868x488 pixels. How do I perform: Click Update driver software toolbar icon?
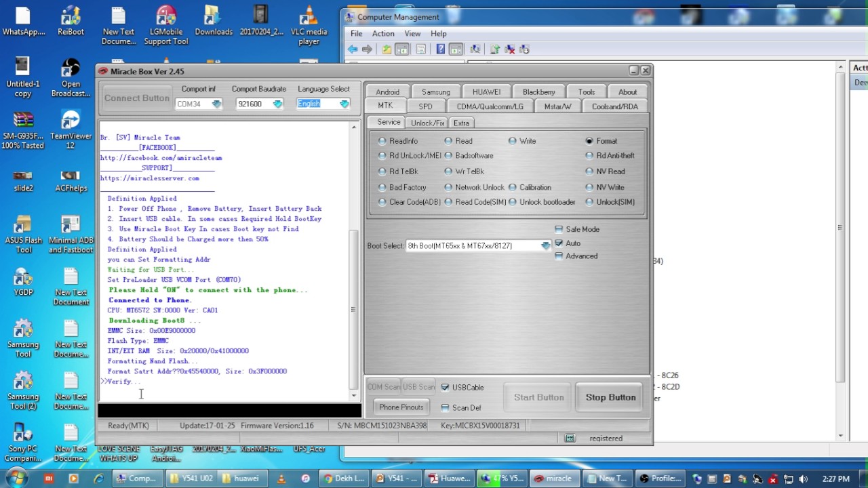pos(495,49)
